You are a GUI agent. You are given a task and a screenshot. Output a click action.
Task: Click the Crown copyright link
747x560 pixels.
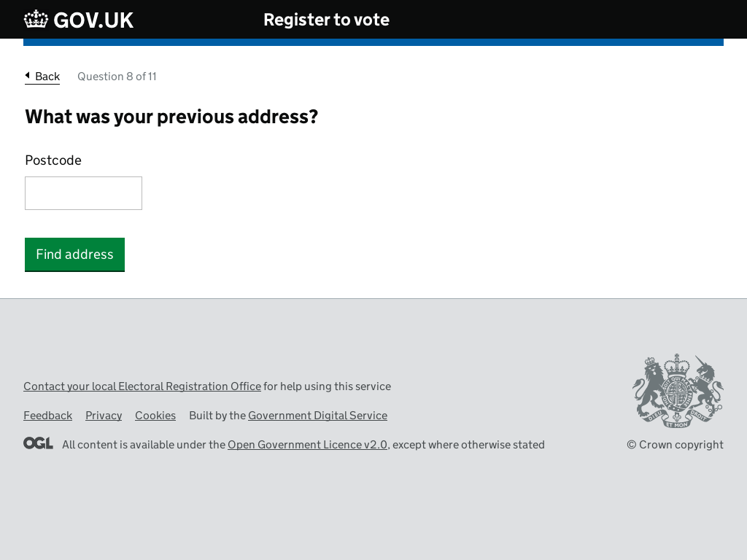[675, 444]
